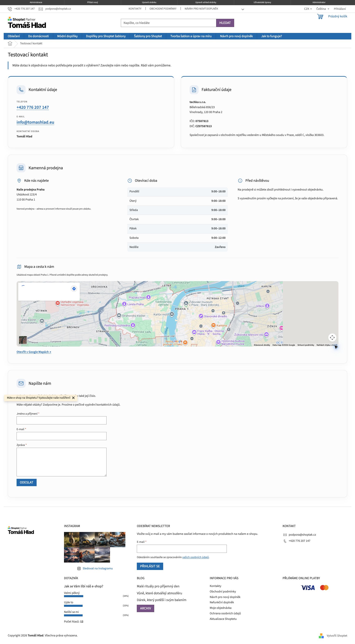
Task: Click the document icon next to Fakturační údaje
Action: coord(194,90)
